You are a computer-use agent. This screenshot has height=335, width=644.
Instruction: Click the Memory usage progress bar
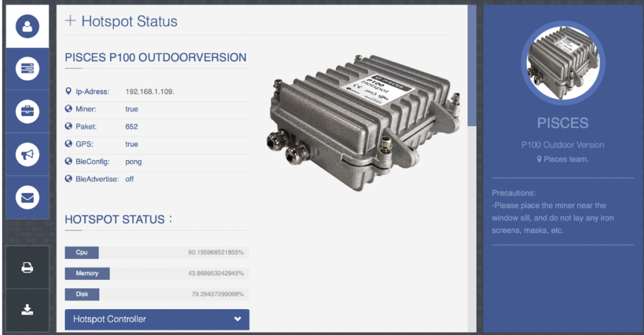tap(157, 273)
